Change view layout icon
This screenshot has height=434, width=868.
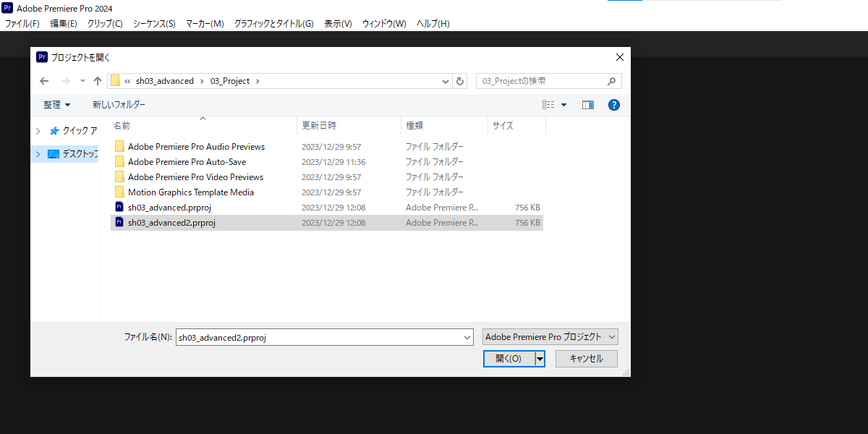point(548,105)
